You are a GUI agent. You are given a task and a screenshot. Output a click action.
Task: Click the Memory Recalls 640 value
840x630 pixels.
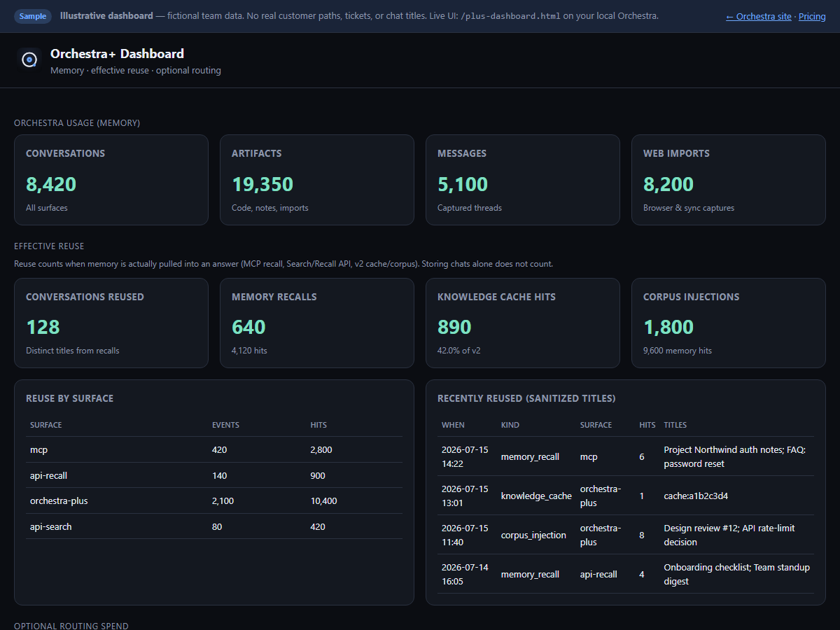pos(248,327)
